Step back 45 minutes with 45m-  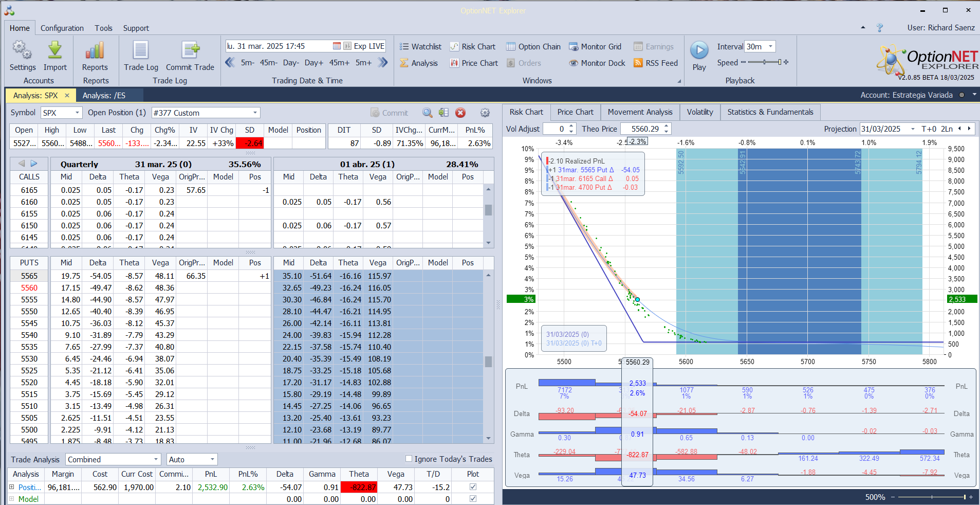point(268,63)
